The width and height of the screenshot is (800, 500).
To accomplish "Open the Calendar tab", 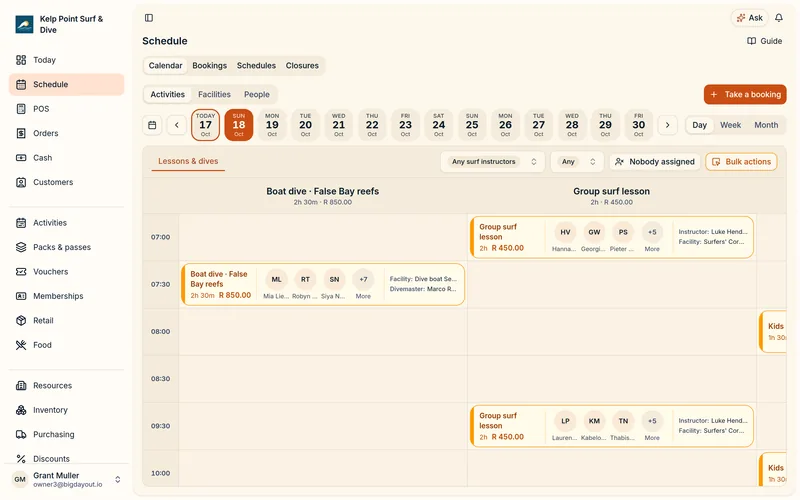I will 165,66.
